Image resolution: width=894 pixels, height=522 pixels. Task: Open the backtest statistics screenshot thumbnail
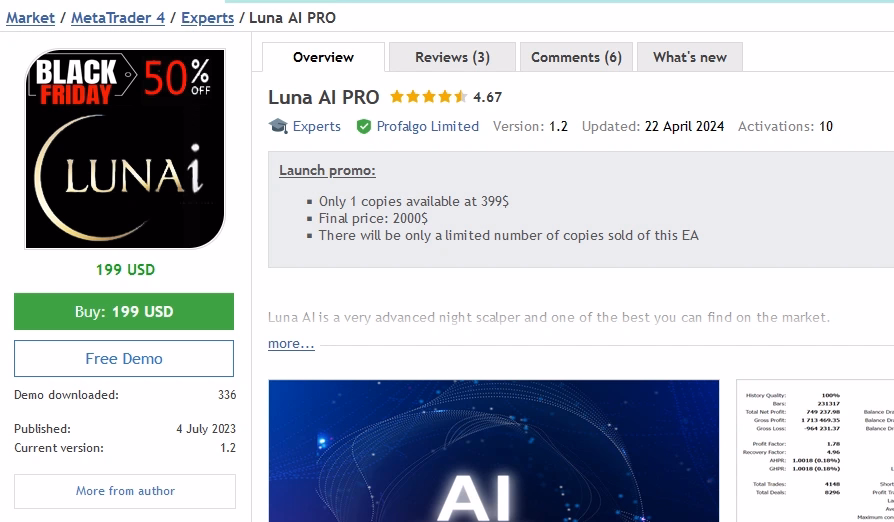point(815,451)
